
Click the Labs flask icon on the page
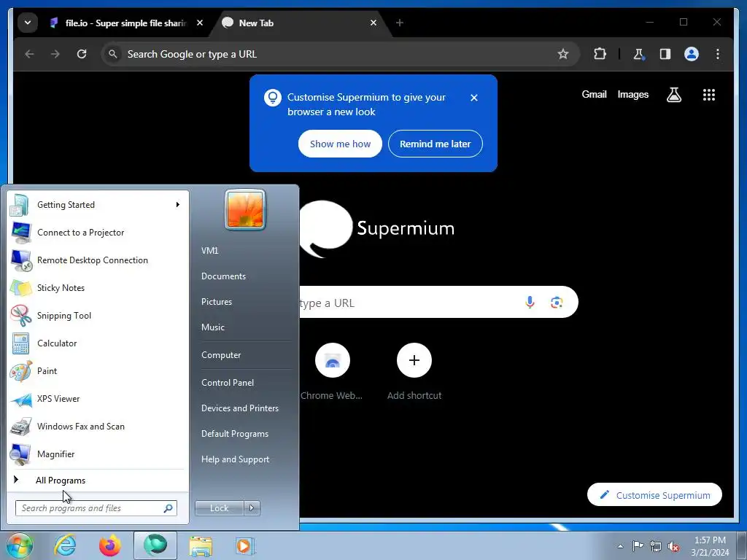click(x=673, y=95)
